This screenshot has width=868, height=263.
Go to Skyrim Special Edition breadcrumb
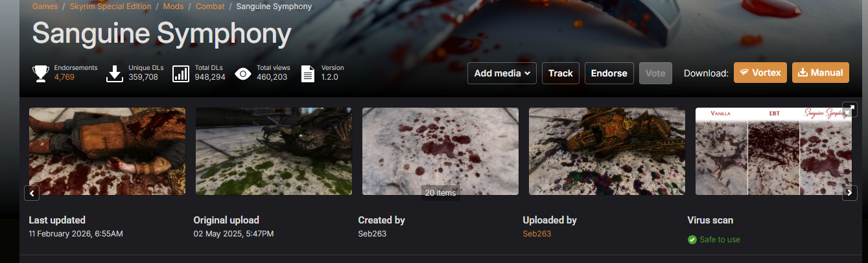[111, 6]
